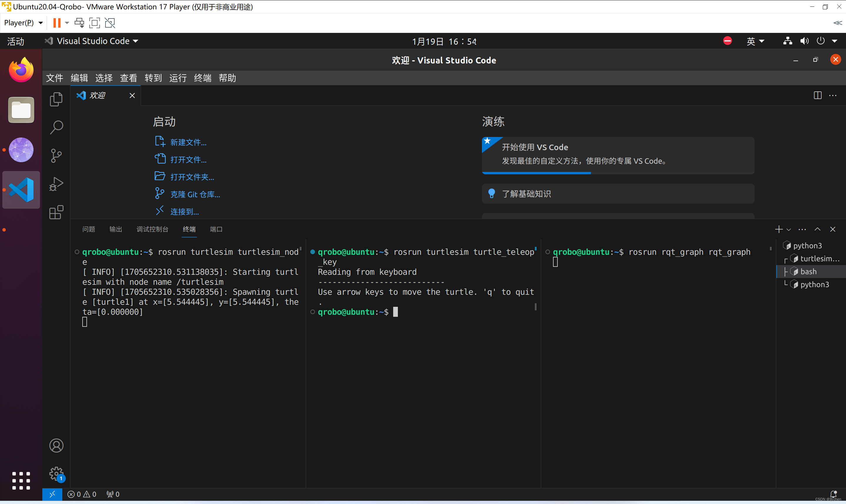Open editor More Actions ellipsis

tap(833, 96)
